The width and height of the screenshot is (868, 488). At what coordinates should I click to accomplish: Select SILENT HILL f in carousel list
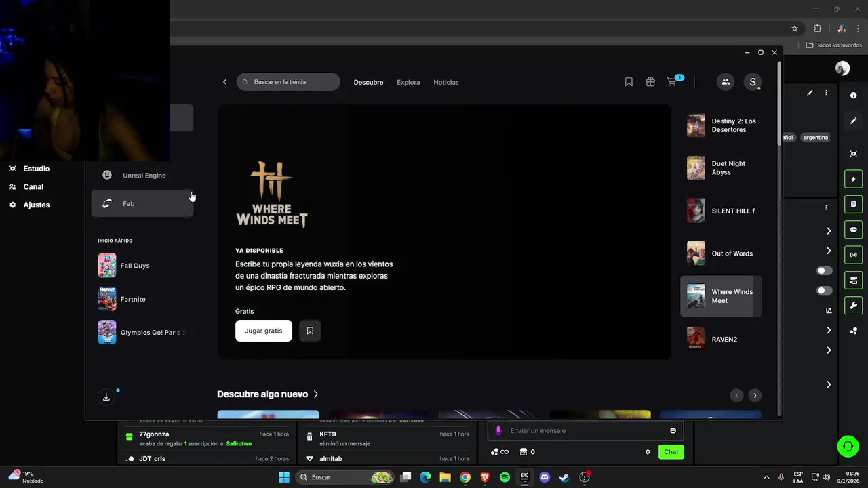click(x=721, y=211)
